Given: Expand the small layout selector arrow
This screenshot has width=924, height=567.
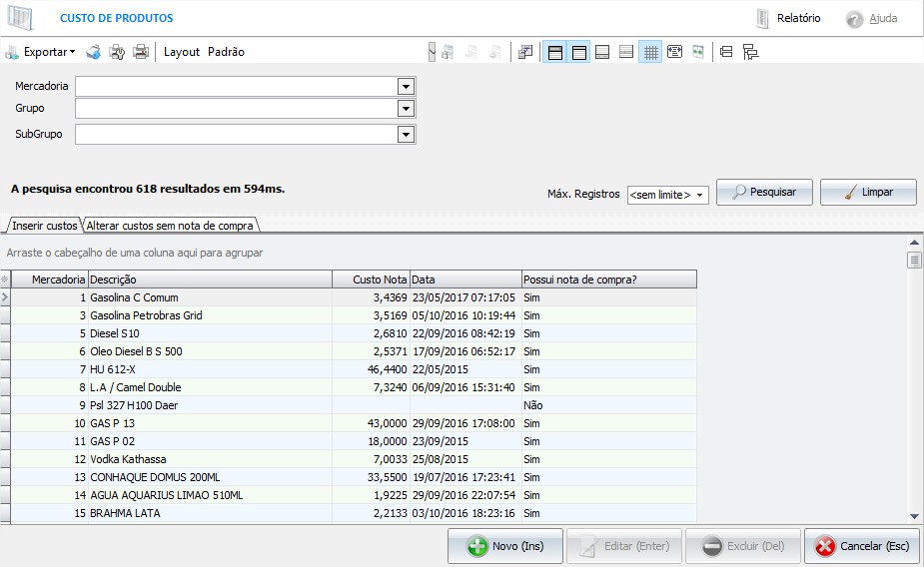Looking at the screenshot, I should (432, 52).
